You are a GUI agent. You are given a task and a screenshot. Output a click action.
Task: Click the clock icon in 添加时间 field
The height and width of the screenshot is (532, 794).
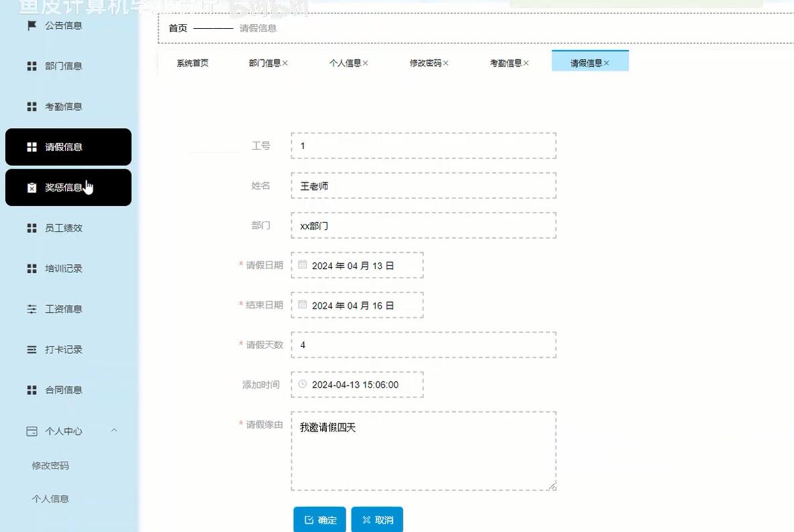(x=302, y=384)
